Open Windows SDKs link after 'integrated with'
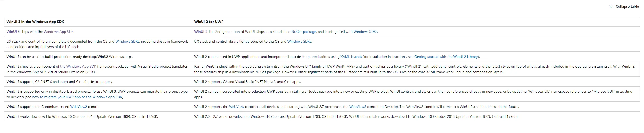 [366, 32]
